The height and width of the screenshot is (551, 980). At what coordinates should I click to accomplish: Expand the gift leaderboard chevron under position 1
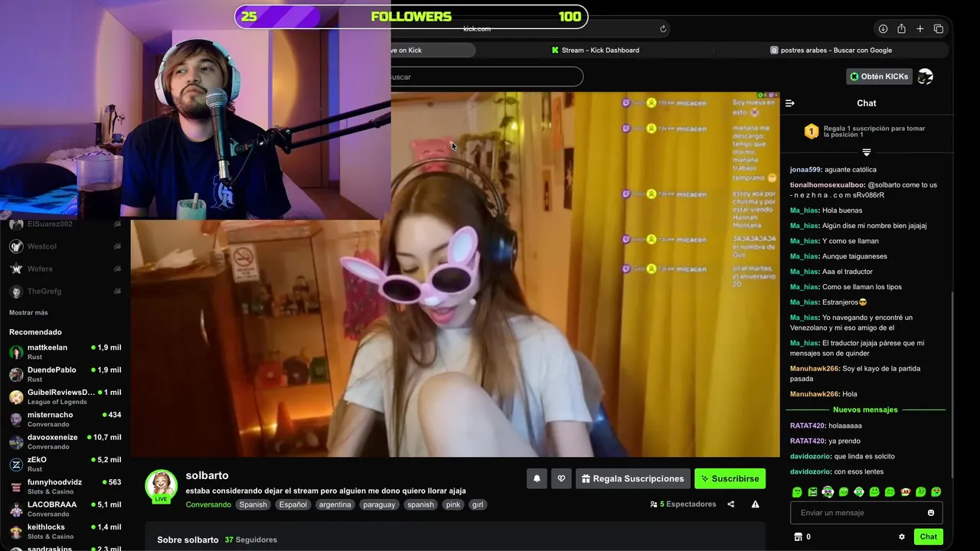click(x=867, y=152)
